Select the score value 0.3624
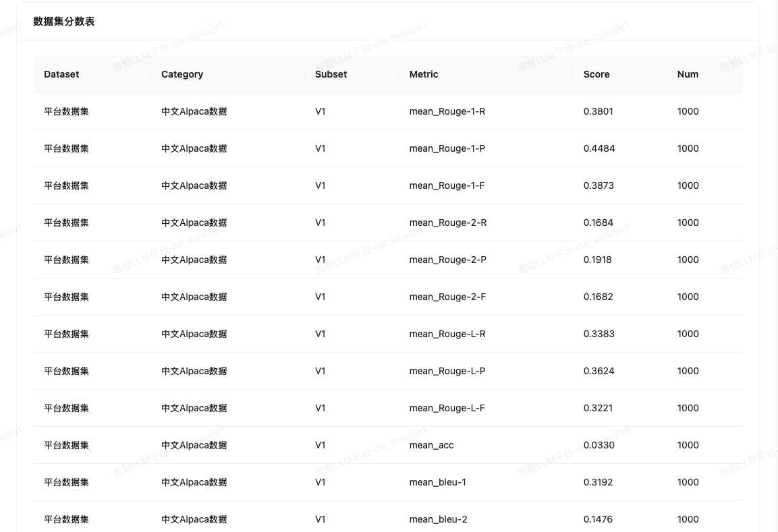778x532 pixels. point(599,371)
